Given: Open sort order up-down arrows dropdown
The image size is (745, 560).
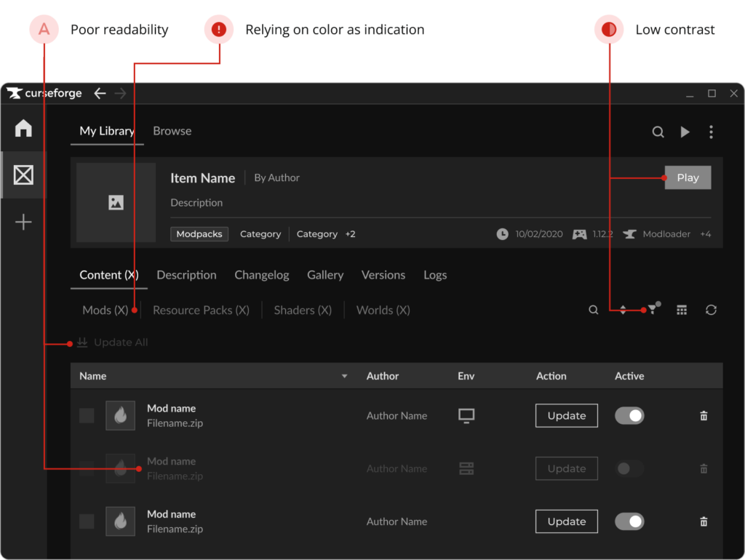Looking at the screenshot, I should [x=623, y=310].
